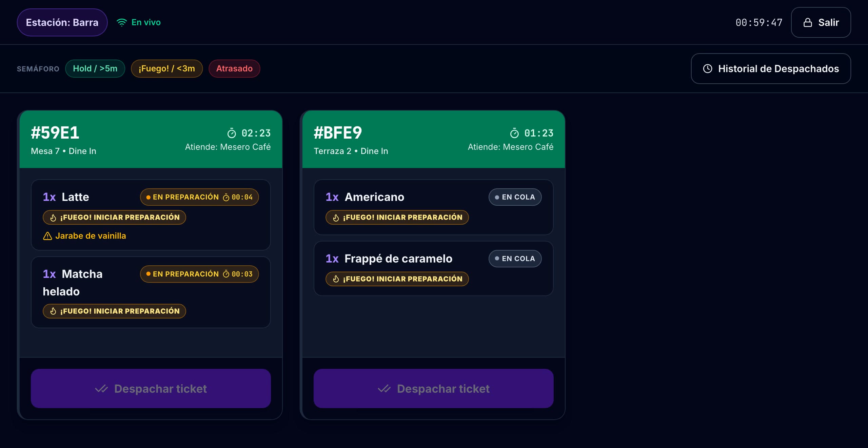Click the #BFE9 ticket number
868x448 pixels.
pos(338,133)
